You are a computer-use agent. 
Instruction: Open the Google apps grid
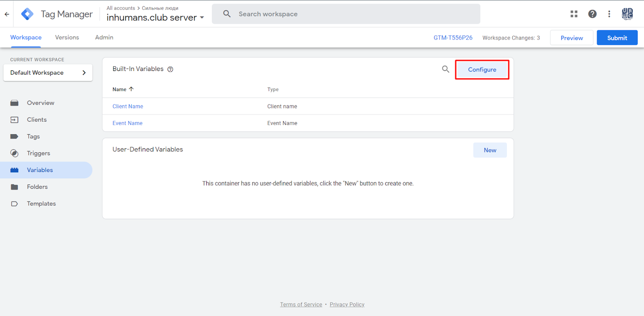tap(574, 14)
